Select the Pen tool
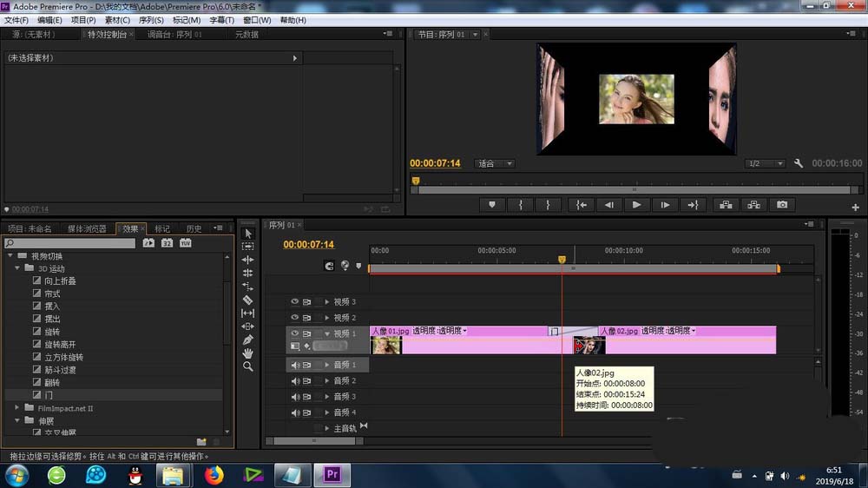Viewport: 868px width, 488px height. coord(248,340)
